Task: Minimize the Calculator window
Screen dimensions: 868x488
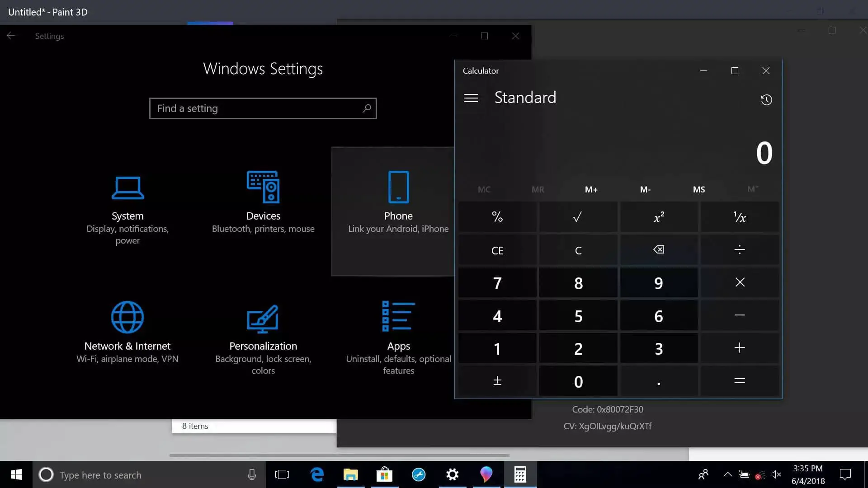Action: click(703, 71)
